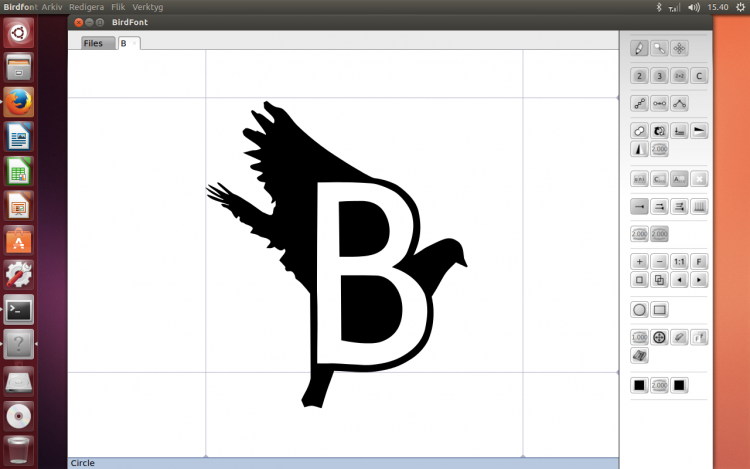750x469 pixels.
Task: Click the 'uni' unicode character set button
Action: pyautogui.click(x=639, y=179)
